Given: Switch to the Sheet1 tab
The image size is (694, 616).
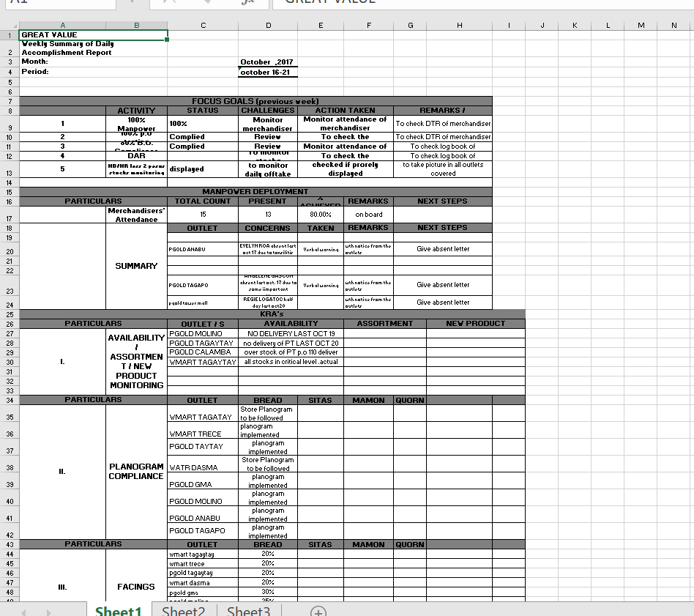Looking at the screenshot, I should pyautogui.click(x=119, y=611).
